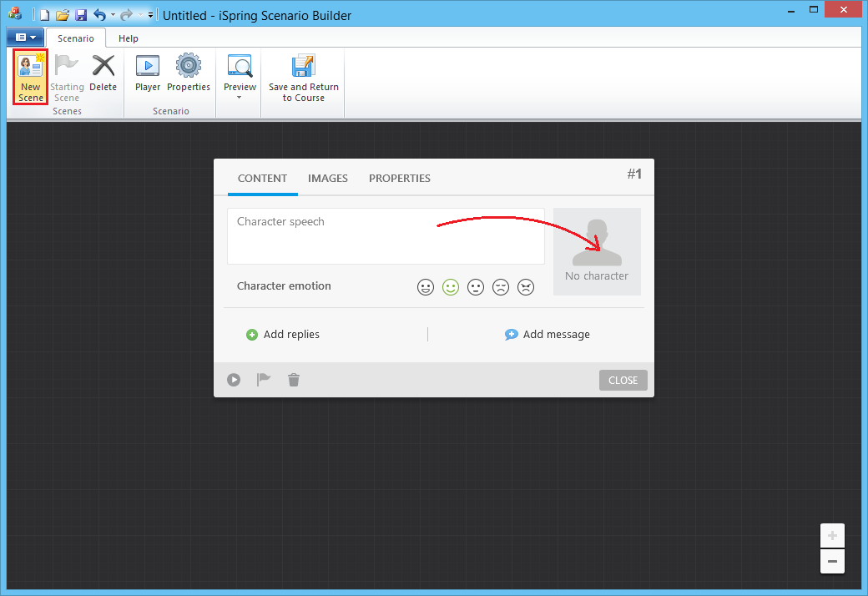Switch to the Scenario ribbon tab
Viewport: 868px width, 596px height.
pyautogui.click(x=76, y=38)
